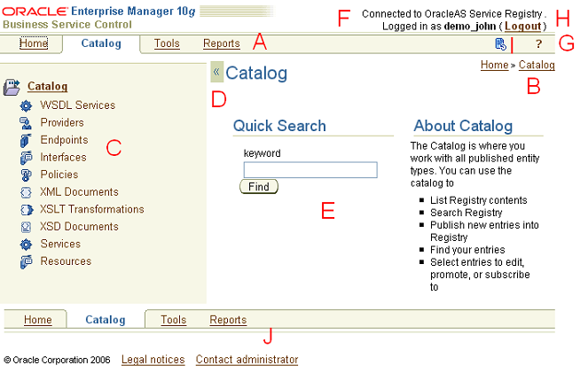Click the 'Quick Search' heading text
588x373 pixels.
279,126
